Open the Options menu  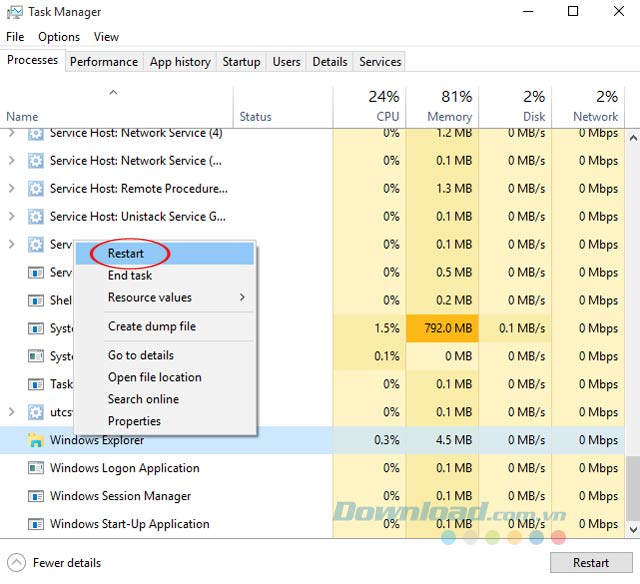click(x=59, y=37)
